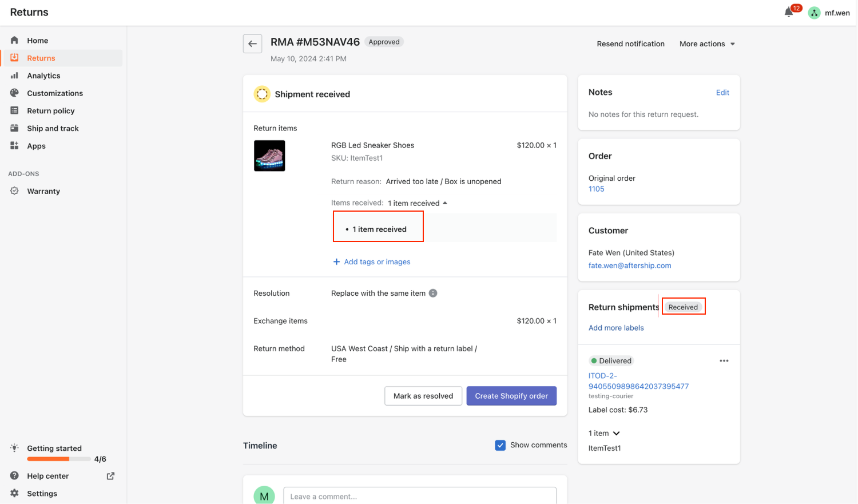
Task: Expand the 1 item shipment list
Action: tap(616, 434)
